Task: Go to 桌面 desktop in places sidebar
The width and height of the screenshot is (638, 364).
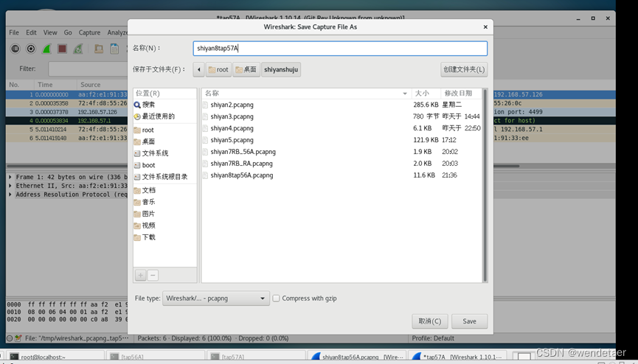Action: [x=144, y=141]
